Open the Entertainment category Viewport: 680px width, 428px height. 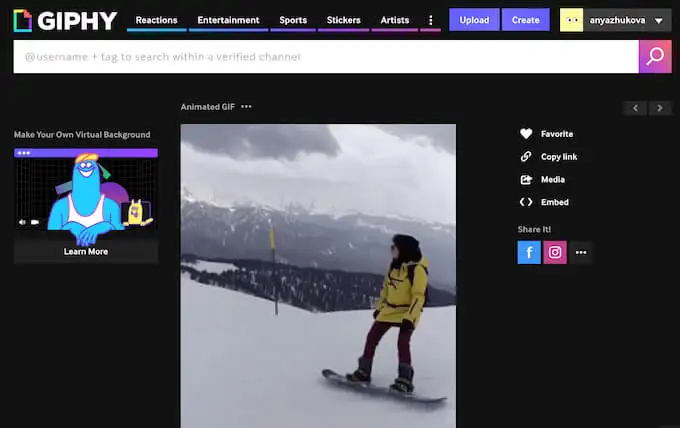click(228, 20)
